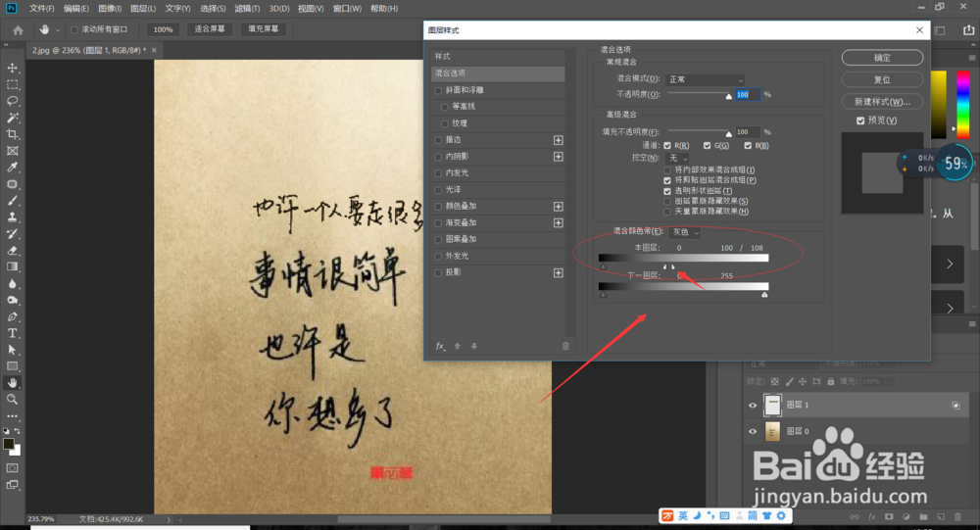Click the delete effect trash in Layer Style dialog

click(x=565, y=346)
